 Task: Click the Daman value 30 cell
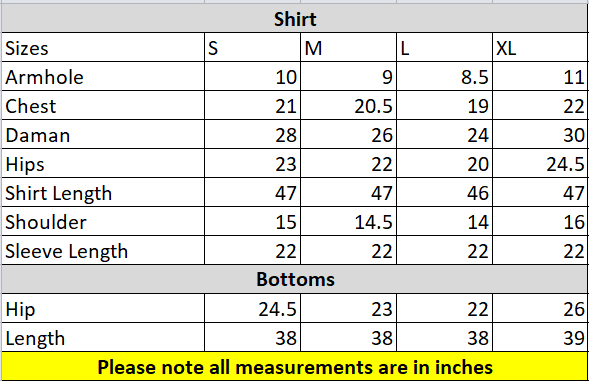540,134
